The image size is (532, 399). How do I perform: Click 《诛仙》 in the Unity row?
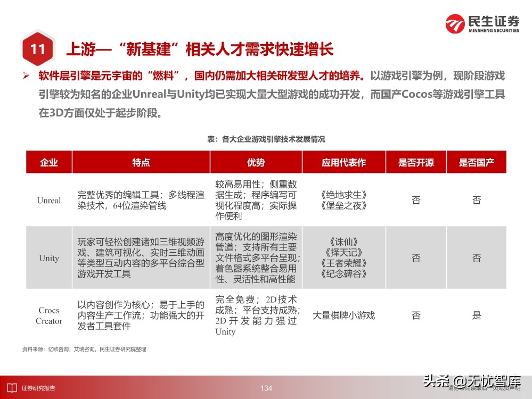point(343,242)
